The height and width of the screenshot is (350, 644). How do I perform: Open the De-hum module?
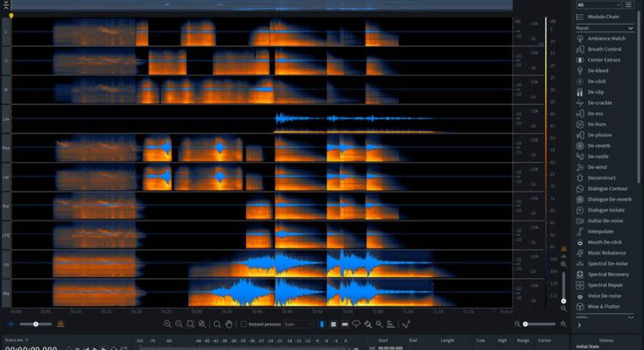(596, 123)
